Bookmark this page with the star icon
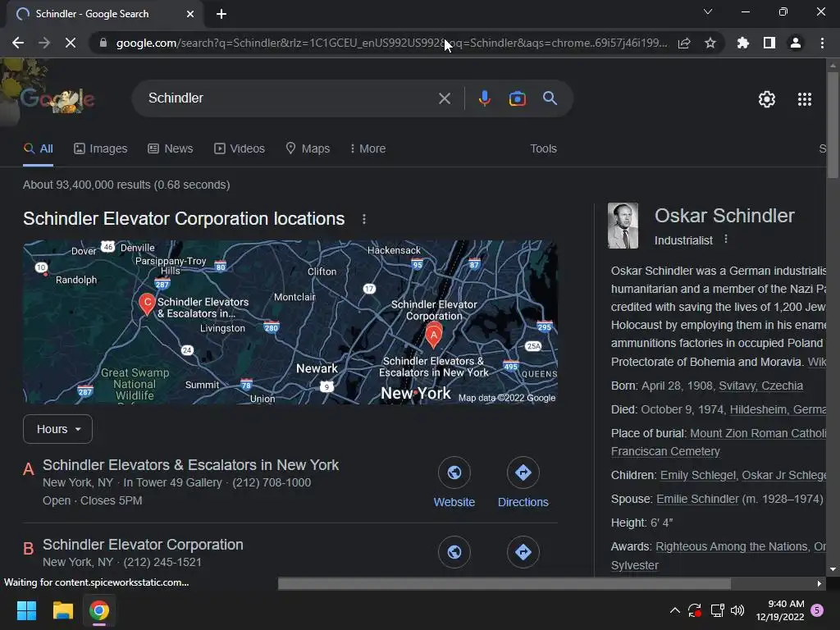Screen dimensions: 840x630 tap(710, 43)
